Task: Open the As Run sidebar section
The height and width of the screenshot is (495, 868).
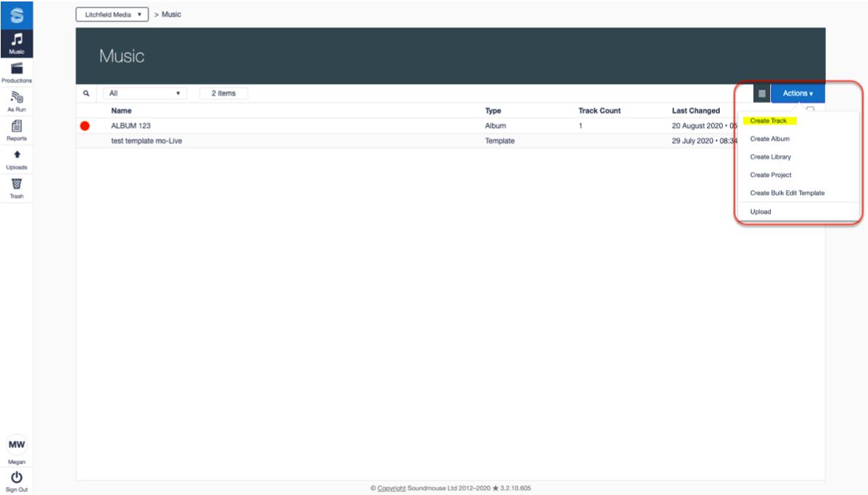Action: pyautogui.click(x=17, y=101)
